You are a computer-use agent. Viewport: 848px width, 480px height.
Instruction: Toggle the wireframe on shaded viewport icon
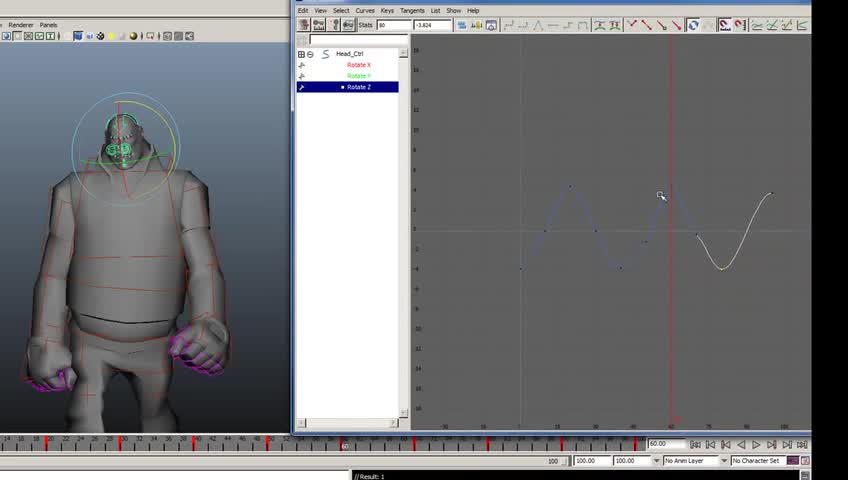[x=89, y=36]
